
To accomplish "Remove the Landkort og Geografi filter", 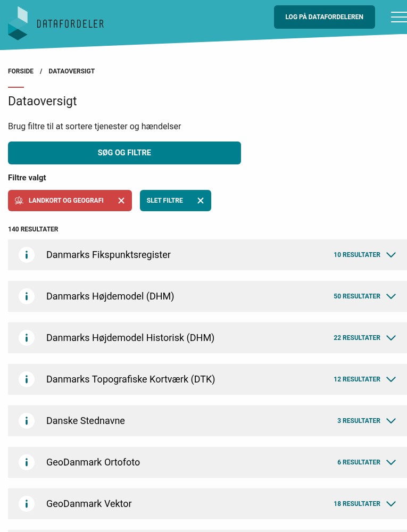I will [121, 201].
